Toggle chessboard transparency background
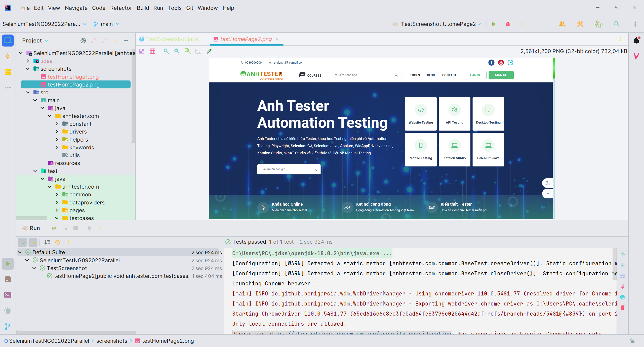Viewport: 644px width, 347px height. point(142,51)
